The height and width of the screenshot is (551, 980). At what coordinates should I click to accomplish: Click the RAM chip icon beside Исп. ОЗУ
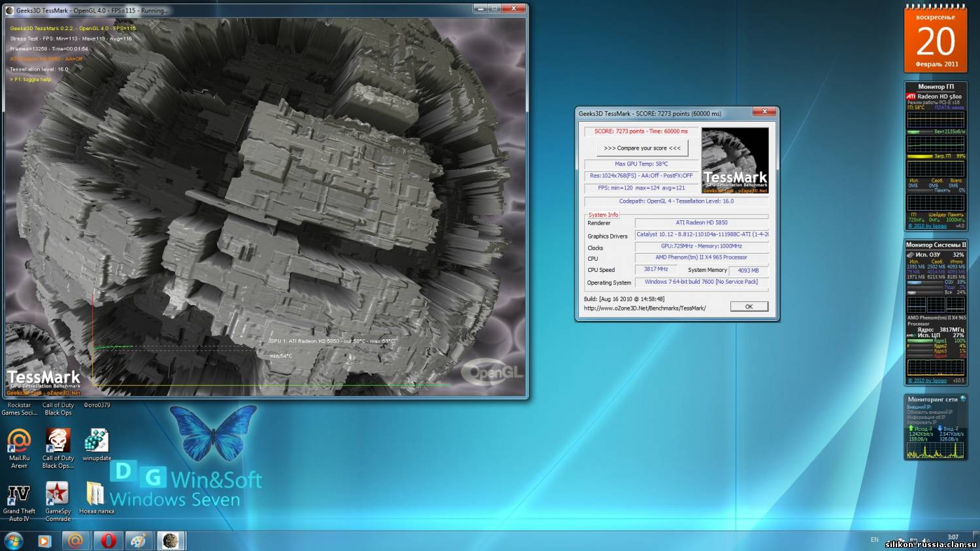(910, 254)
